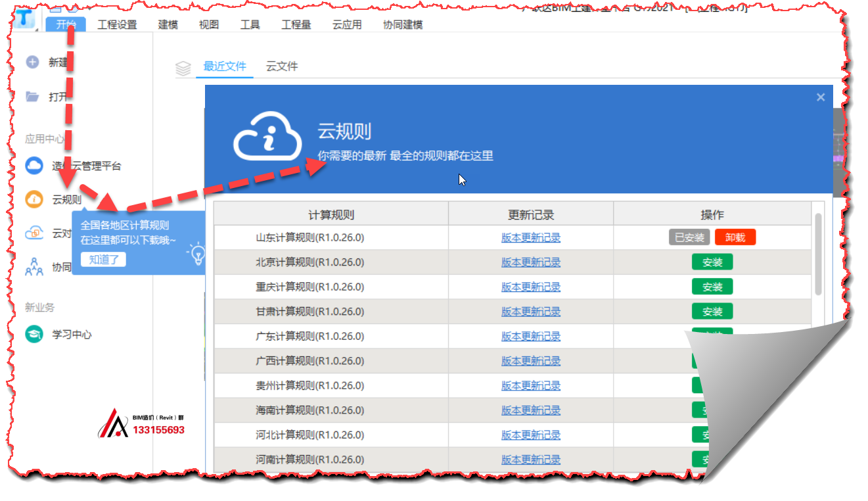This screenshot has width=868, height=501.
Task: Install 重庆计算规则
Action: pos(712,287)
